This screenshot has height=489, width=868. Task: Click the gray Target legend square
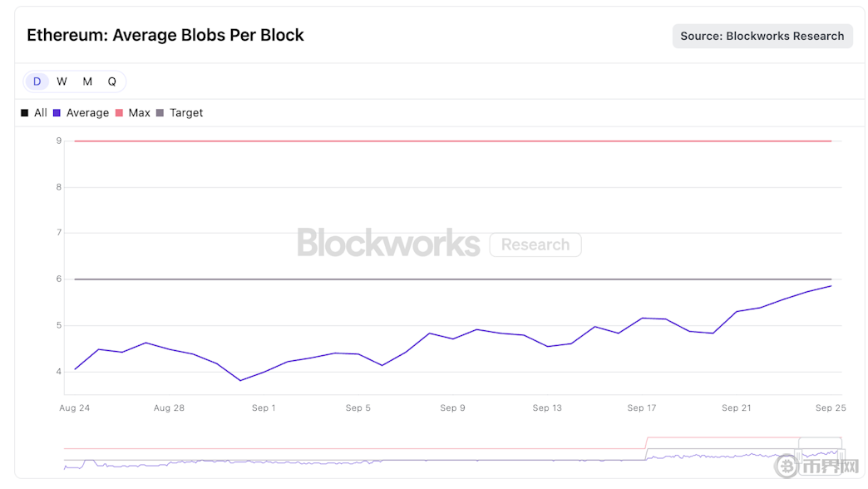(160, 113)
